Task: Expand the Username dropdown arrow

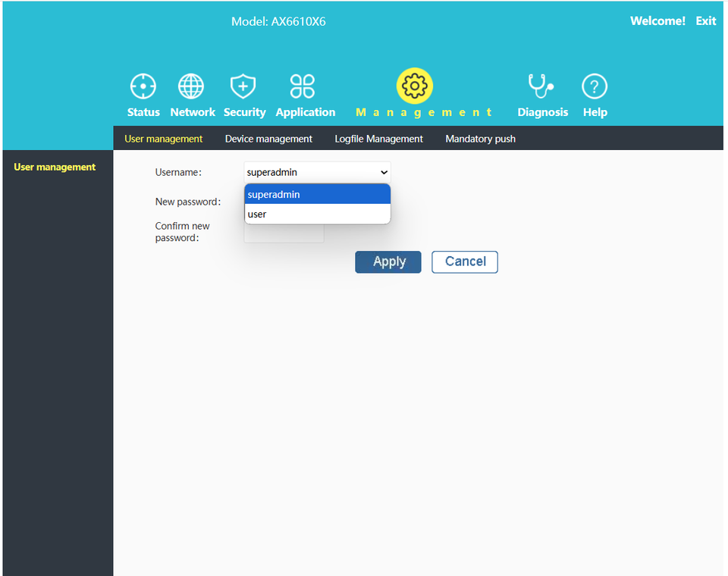Action: coord(384,173)
